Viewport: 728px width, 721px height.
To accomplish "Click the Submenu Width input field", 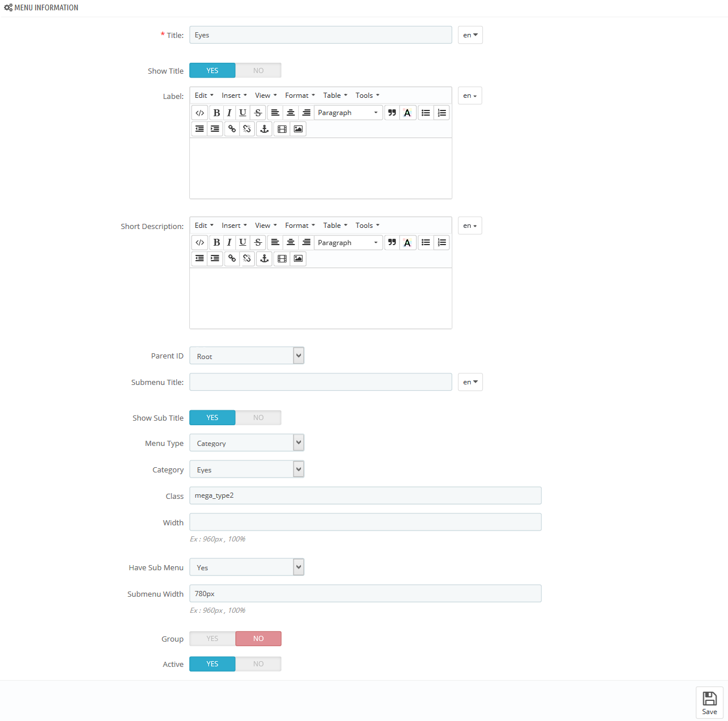I will 365,593.
